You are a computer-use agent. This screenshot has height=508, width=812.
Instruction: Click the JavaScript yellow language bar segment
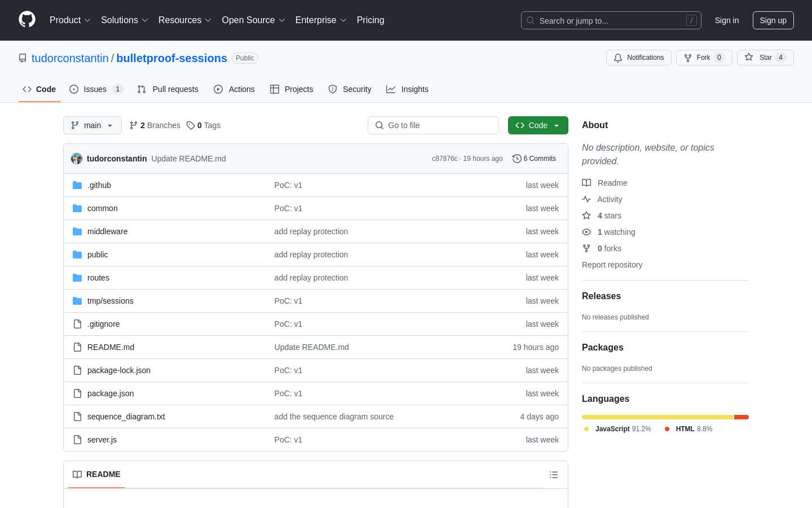pyautogui.click(x=657, y=417)
